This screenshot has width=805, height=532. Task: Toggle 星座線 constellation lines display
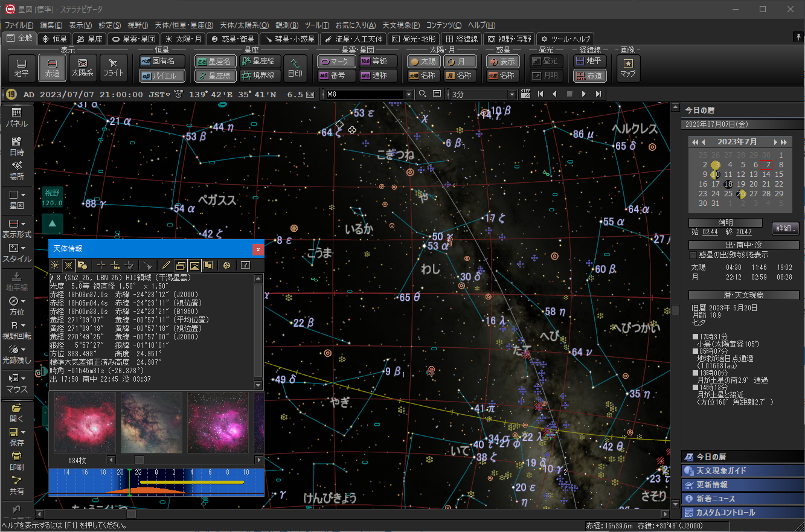click(215, 75)
